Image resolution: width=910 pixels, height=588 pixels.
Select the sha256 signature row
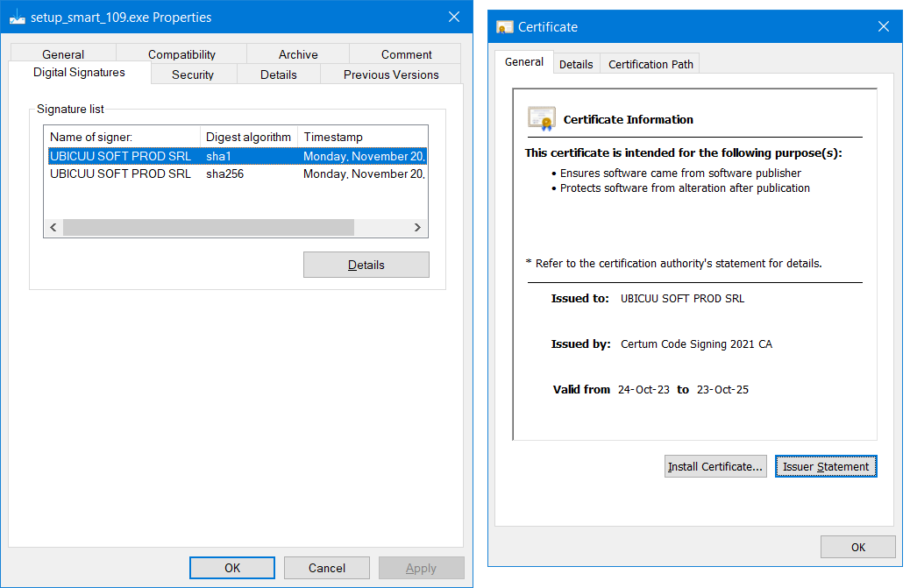pyautogui.click(x=237, y=174)
